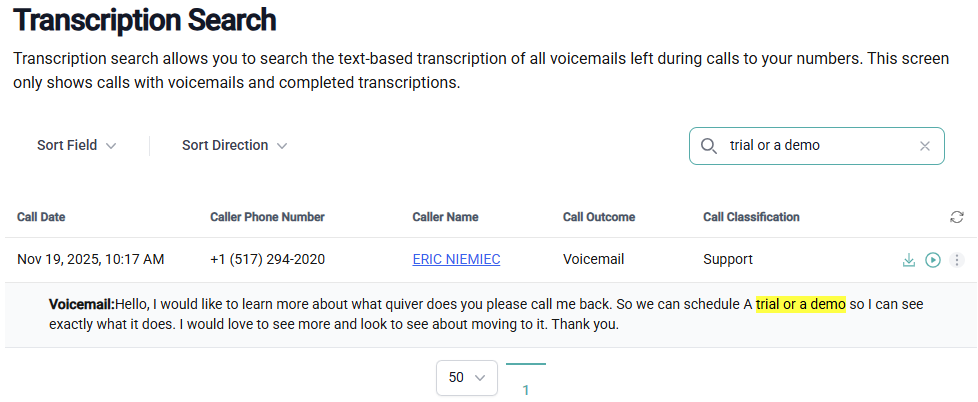Refresh the transcription results table
The width and height of the screenshot is (978, 402).
957,217
